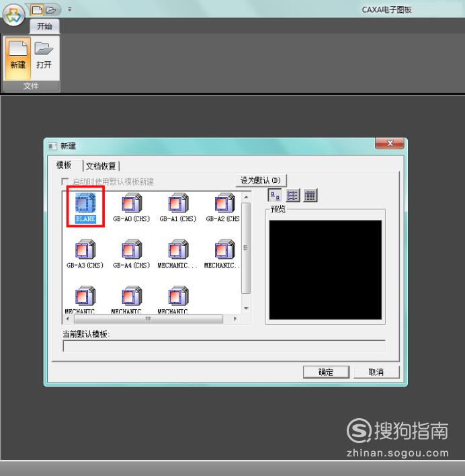Select the BLANK template icon
The image size is (465, 476).
85,208
